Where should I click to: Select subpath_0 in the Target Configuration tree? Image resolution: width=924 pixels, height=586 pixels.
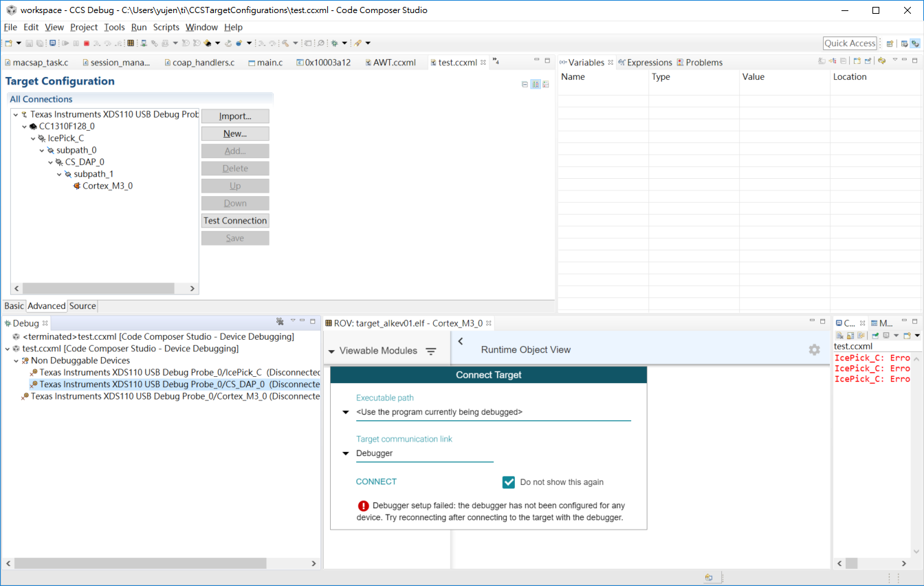pos(76,150)
